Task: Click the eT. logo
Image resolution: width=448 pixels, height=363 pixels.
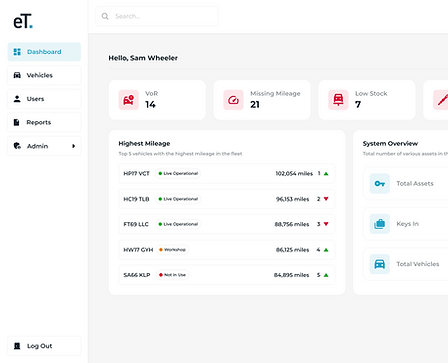Action: pyautogui.click(x=23, y=21)
